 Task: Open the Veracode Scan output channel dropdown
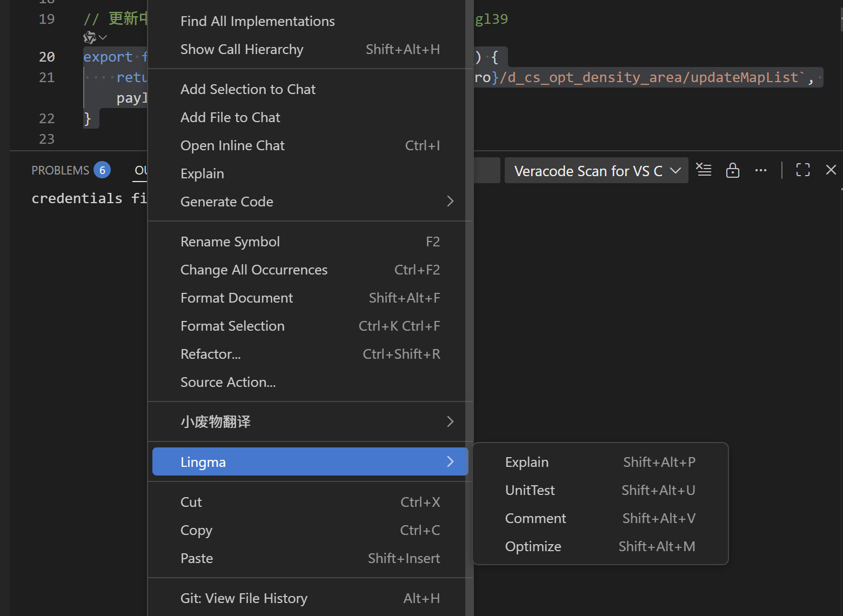click(596, 171)
